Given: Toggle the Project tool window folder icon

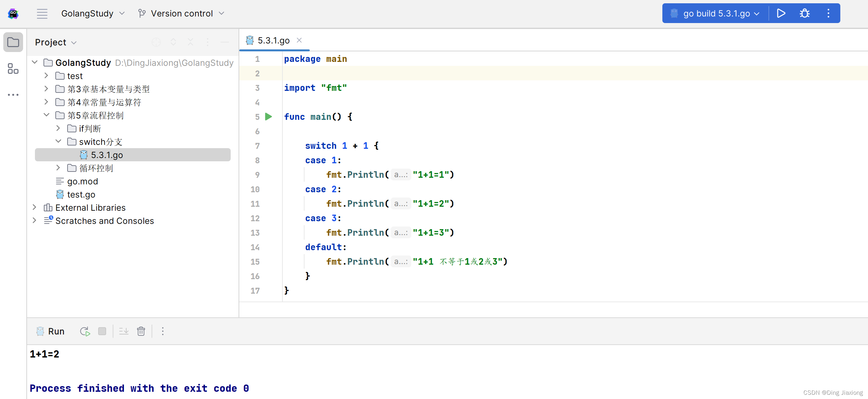Looking at the screenshot, I should (13, 42).
